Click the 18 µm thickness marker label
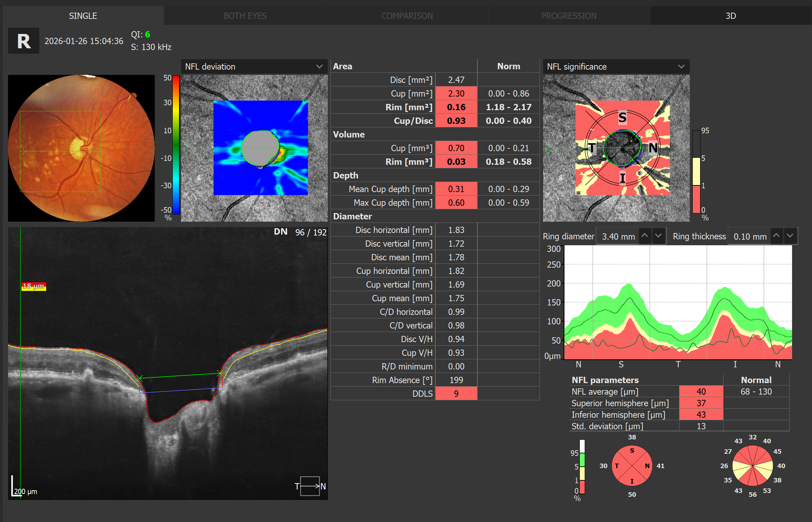The height and width of the screenshot is (522, 812). [x=34, y=286]
